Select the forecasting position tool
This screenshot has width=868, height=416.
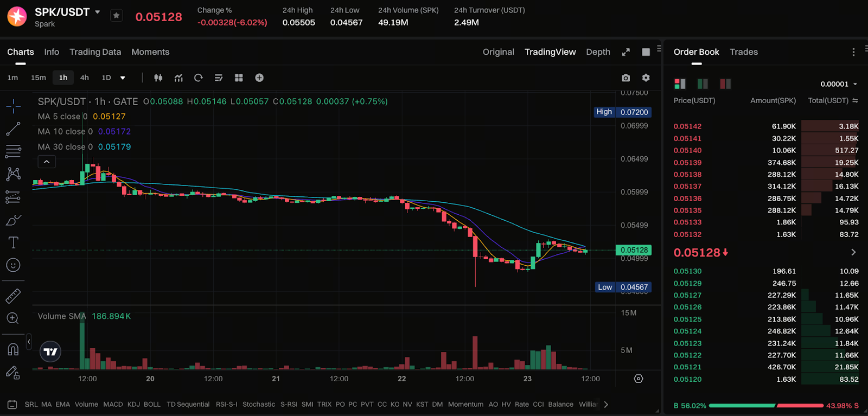pos(13,197)
